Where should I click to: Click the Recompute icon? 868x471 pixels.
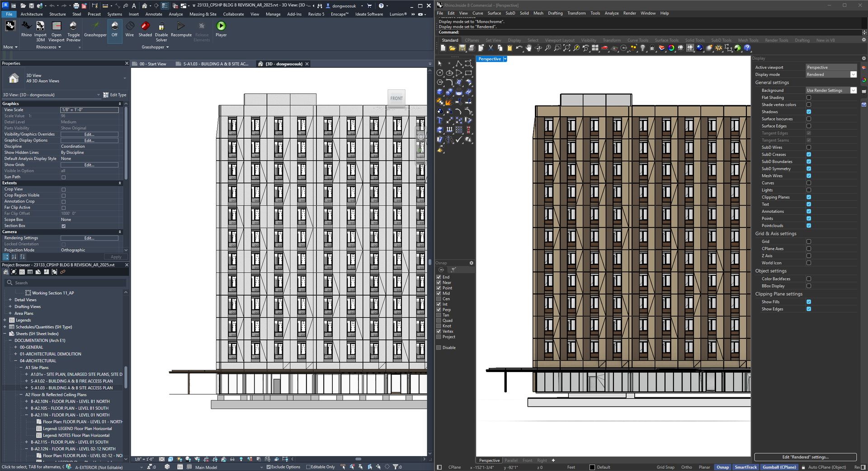[181, 27]
